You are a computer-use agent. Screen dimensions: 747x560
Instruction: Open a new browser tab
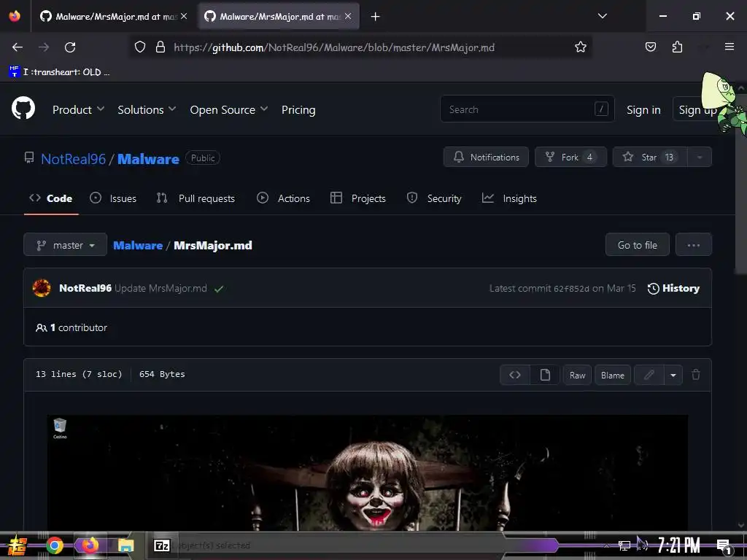376,17
